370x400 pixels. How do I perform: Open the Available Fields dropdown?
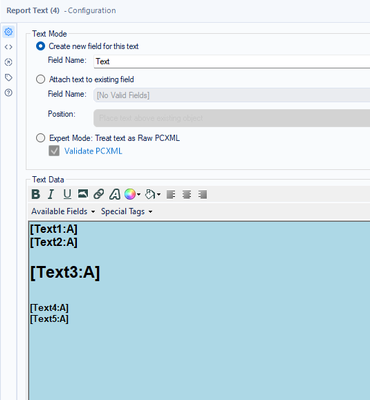63,211
